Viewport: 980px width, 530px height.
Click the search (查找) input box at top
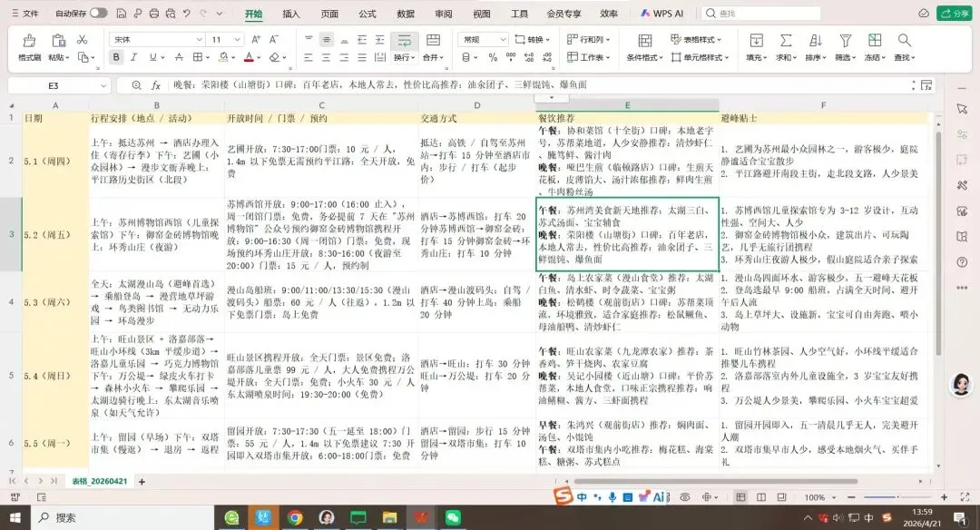coord(760,13)
